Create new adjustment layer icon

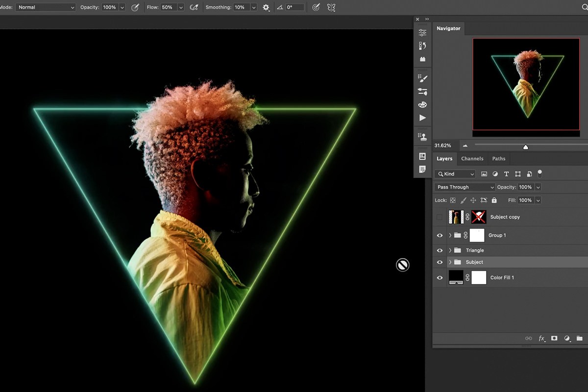(567, 338)
